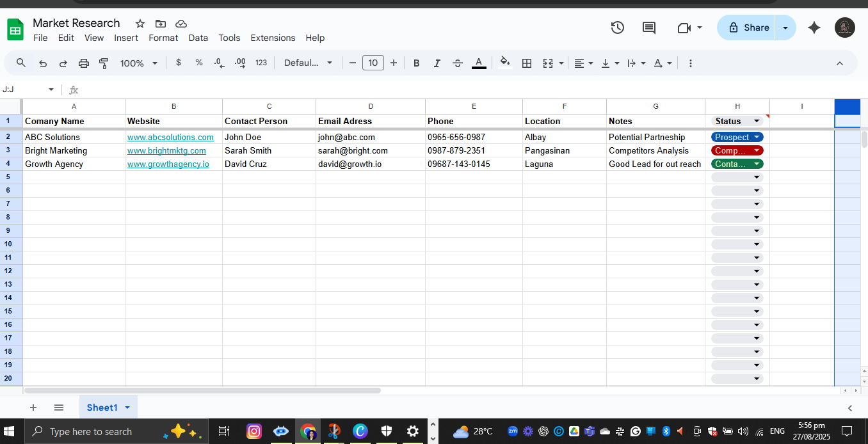
Task: Open the Data menu
Action: tap(198, 38)
